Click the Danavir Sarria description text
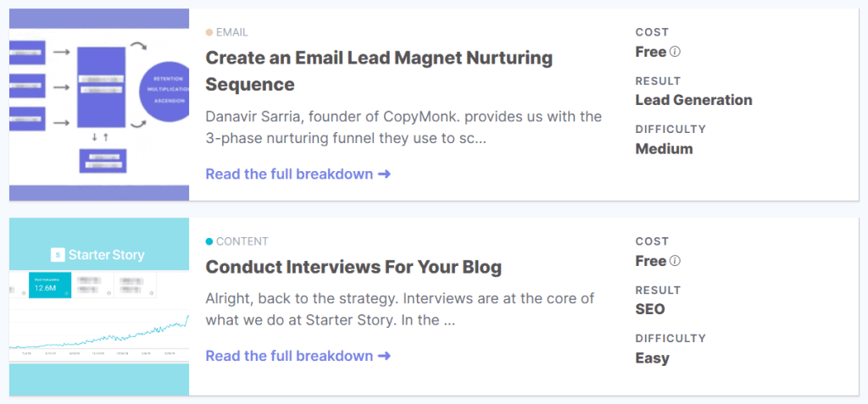Image resolution: width=868 pixels, height=404 pixels. point(403,127)
